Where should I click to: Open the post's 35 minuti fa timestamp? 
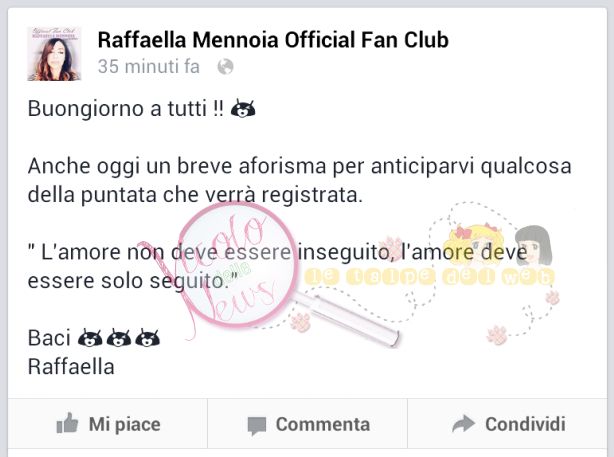coord(149,67)
